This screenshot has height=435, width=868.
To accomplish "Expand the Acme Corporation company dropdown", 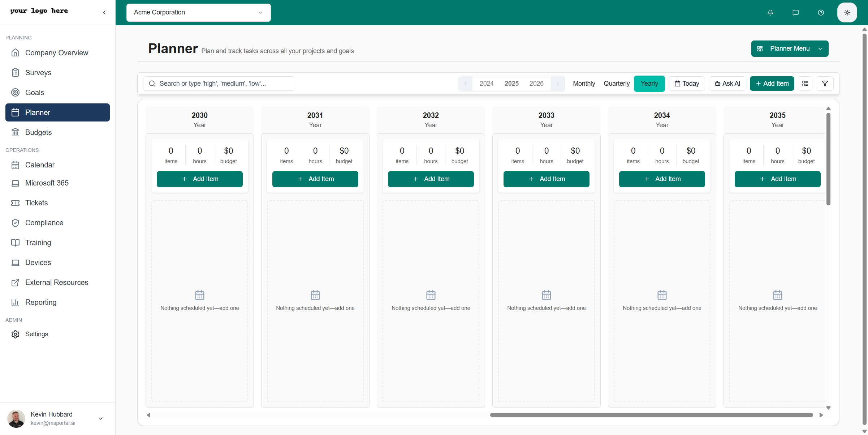I will [198, 13].
